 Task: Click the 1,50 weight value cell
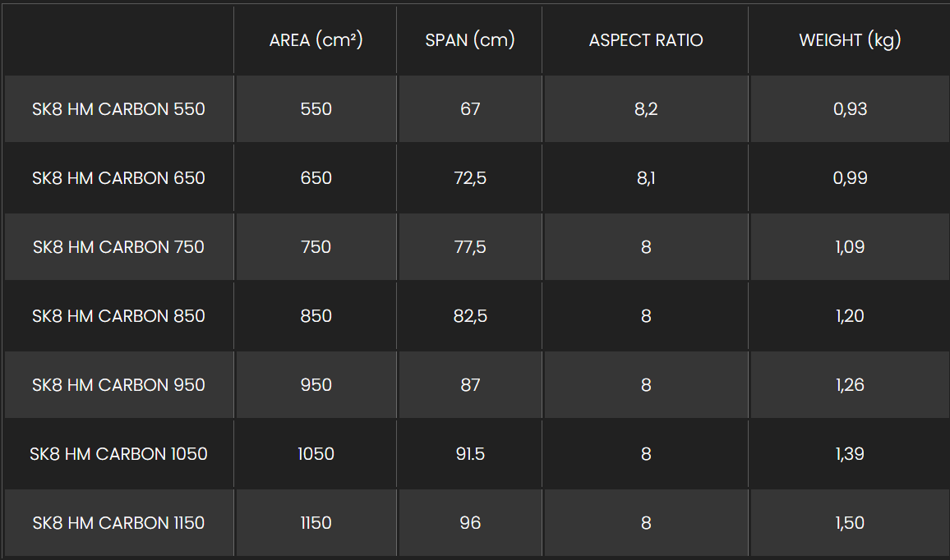click(850, 523)
